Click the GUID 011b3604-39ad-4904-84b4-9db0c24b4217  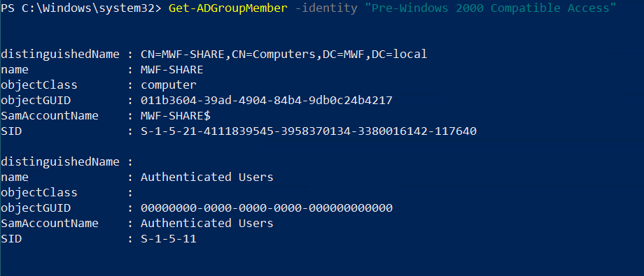click(x=267, y=101)
